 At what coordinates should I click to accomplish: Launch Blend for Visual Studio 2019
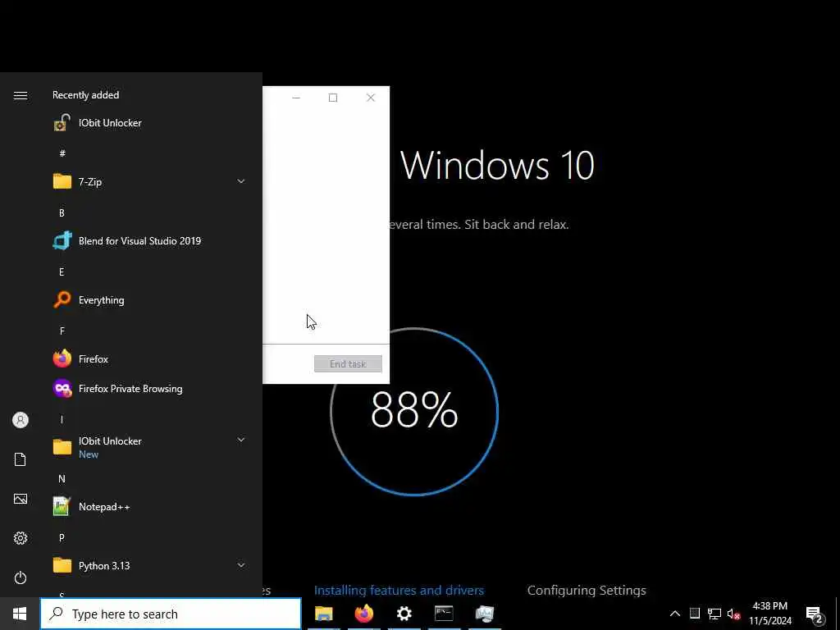[x=150, y=240]
